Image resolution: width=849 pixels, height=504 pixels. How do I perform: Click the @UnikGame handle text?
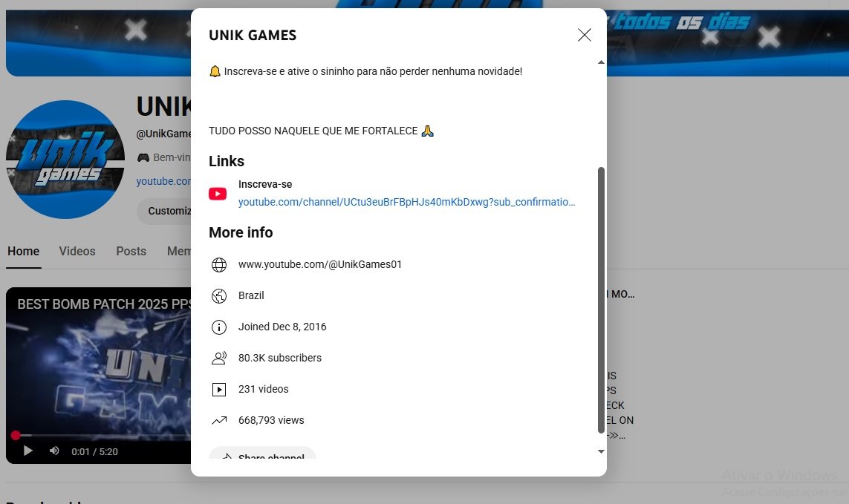tap(163, 134)
